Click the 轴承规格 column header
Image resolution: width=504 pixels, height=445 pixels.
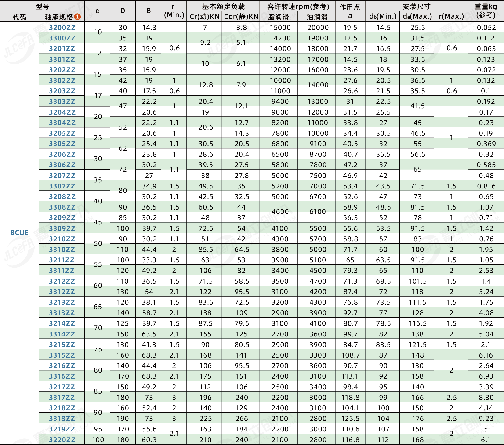pos(59,17)
